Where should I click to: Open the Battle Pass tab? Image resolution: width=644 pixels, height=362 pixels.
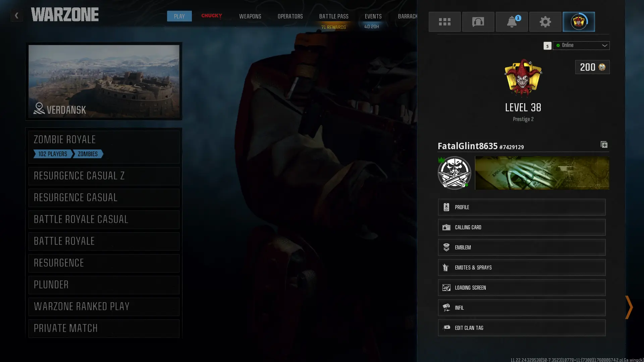pyautogui.click(x=333, y=16)
